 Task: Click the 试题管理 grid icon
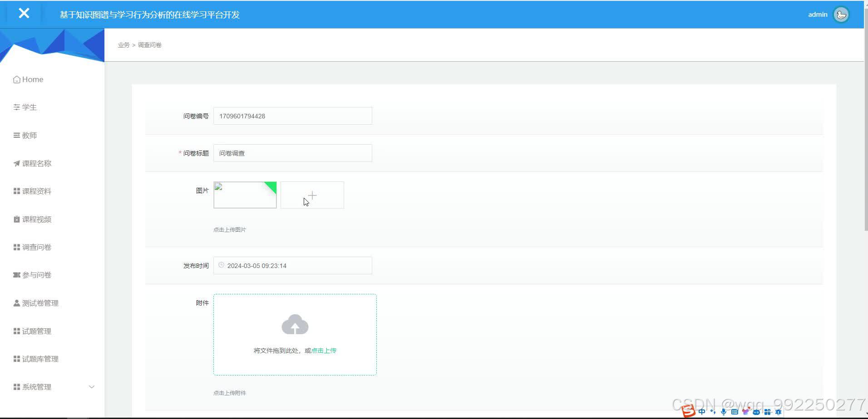pyautogui.click(x=17, y=331)
